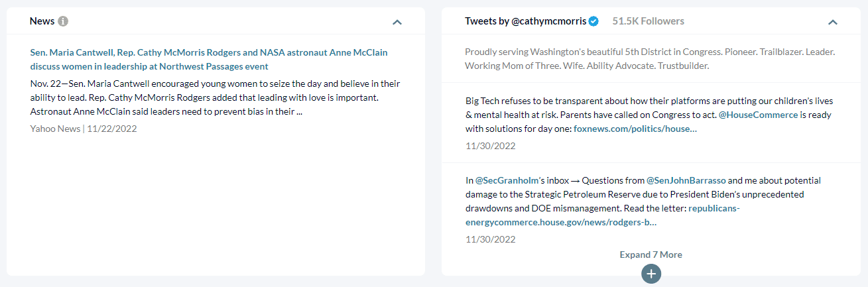Click Expand 7 More tweets
The image size is (868, 287).
tap(651, 255)
